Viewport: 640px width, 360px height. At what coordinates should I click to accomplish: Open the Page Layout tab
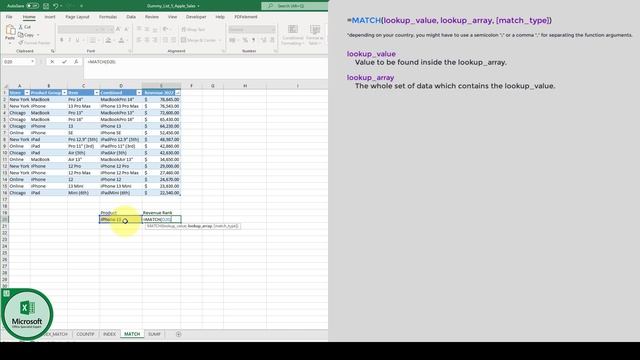point(77,17)
